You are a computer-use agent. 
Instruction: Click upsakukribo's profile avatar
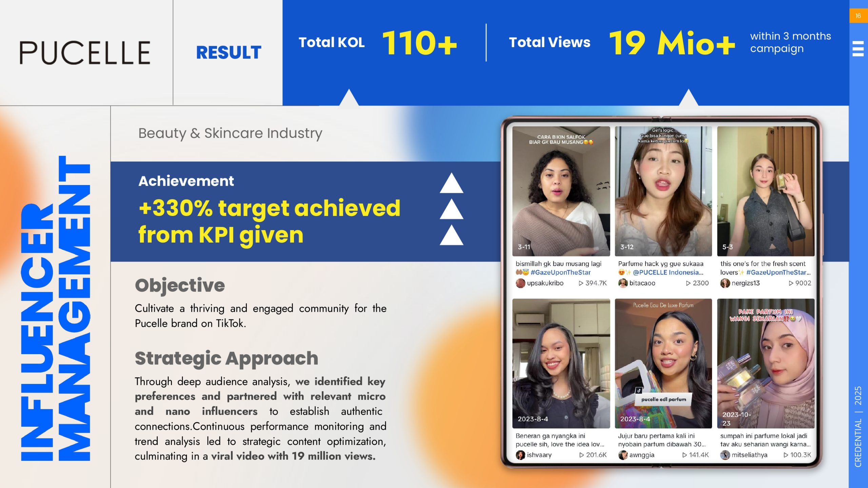point(520,283)
